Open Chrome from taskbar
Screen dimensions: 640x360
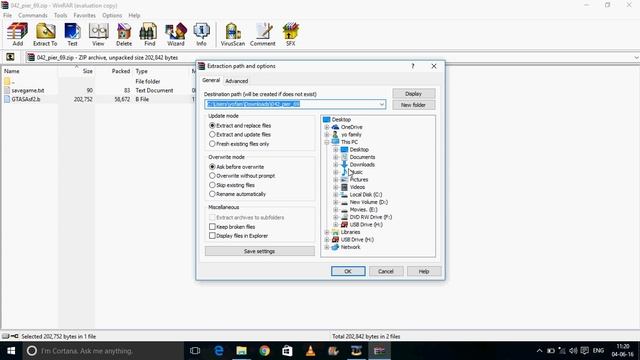coord(264,351)
